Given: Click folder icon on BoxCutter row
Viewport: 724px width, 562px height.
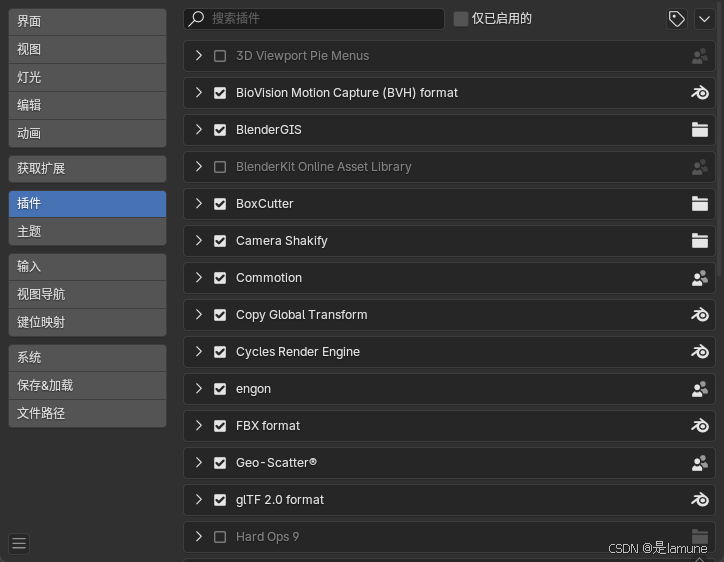Looking at the screenshot, I should 700,204.
